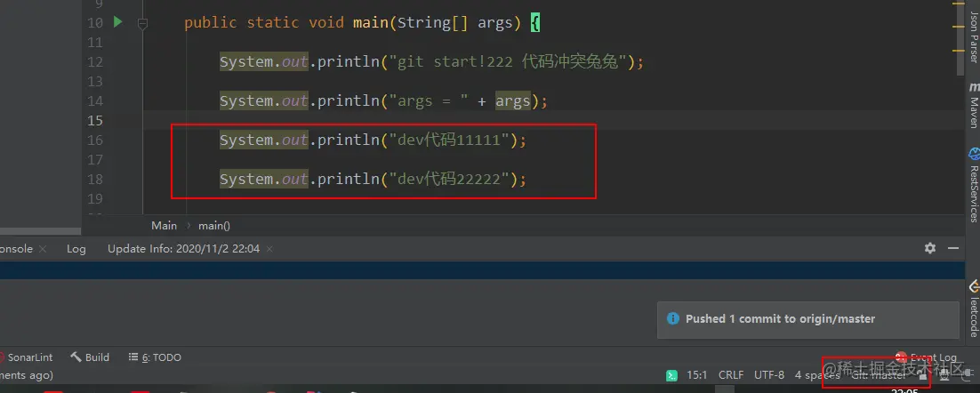The height and width of the screenshot is (393, 980).
Task: Click line number 15 in gutter
Action: pos(94,121)
